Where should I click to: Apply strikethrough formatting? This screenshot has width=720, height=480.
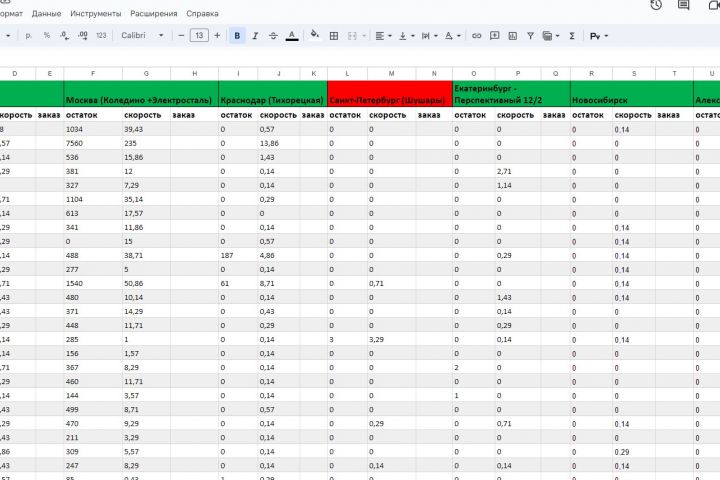273,35
